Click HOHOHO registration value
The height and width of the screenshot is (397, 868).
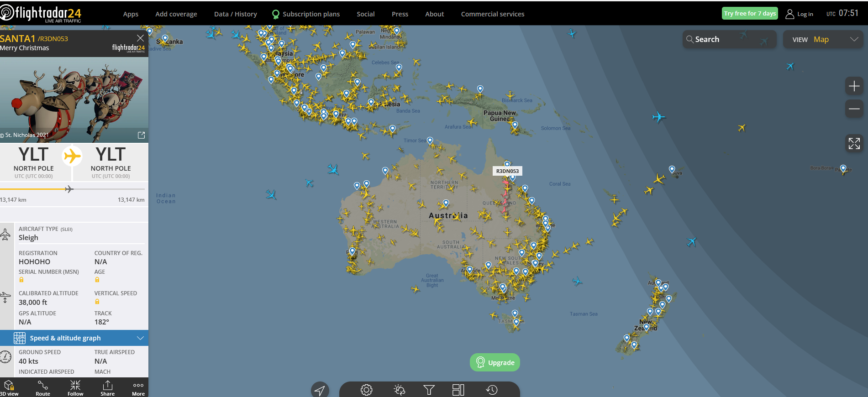35,262
